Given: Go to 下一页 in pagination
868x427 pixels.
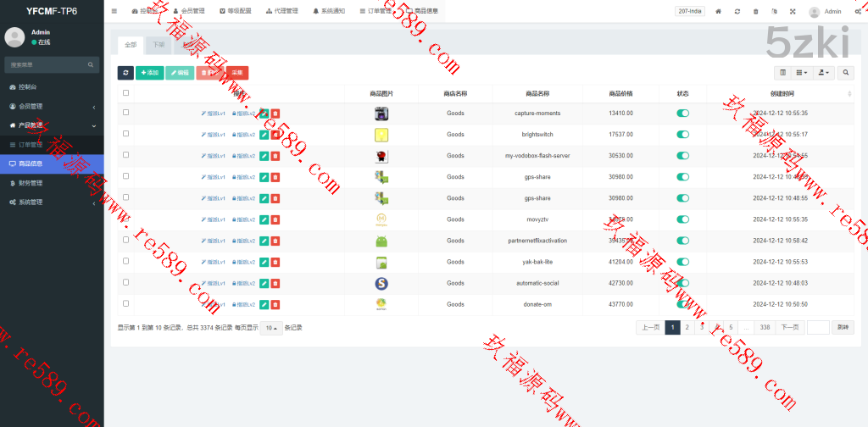Looking at the screenshot, I should click(x=790, y=328).
